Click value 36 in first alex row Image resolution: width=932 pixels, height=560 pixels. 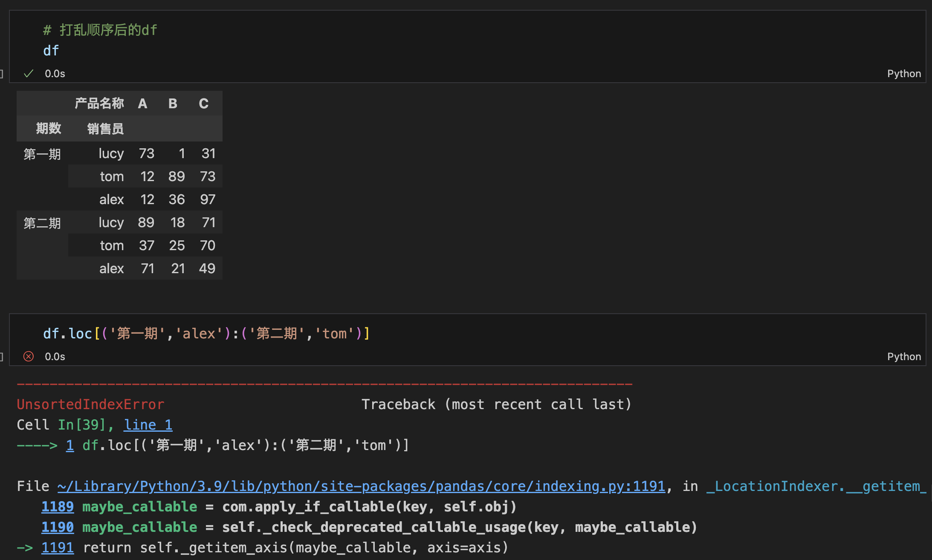pos(177,199)
